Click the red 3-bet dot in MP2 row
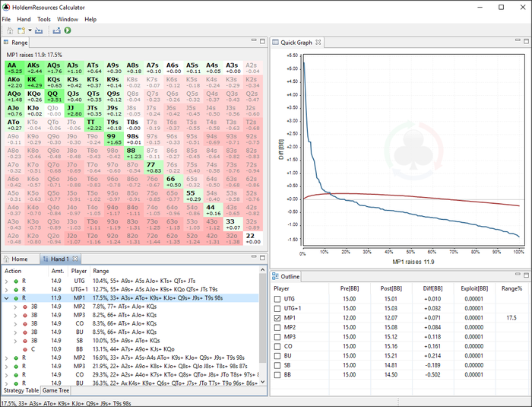Screen dimensions: 532x407 click(x=25, y=307)
